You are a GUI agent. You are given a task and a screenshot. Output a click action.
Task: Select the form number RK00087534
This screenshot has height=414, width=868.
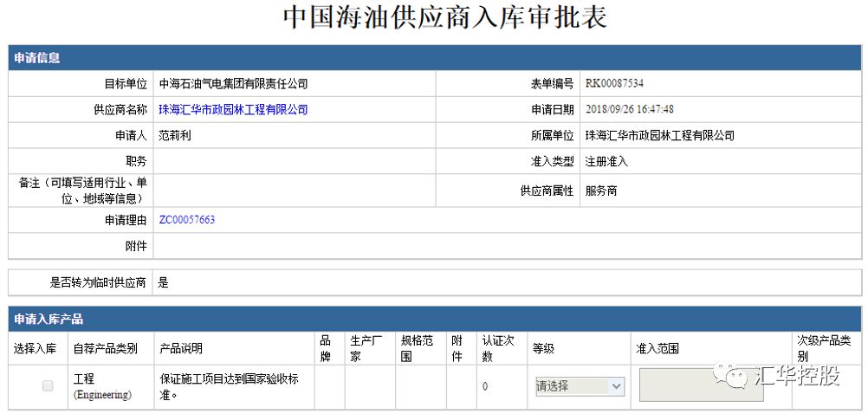point(614,83)
